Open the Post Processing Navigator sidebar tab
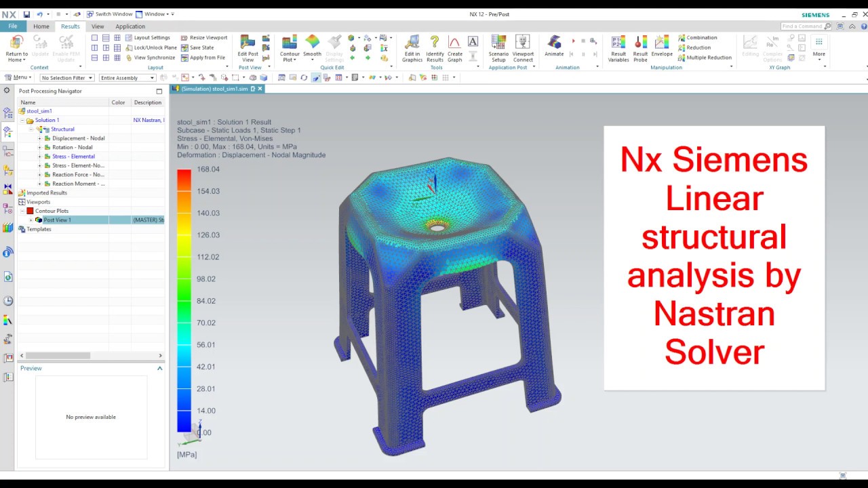 pyautogui.click(x=7, y=131)
